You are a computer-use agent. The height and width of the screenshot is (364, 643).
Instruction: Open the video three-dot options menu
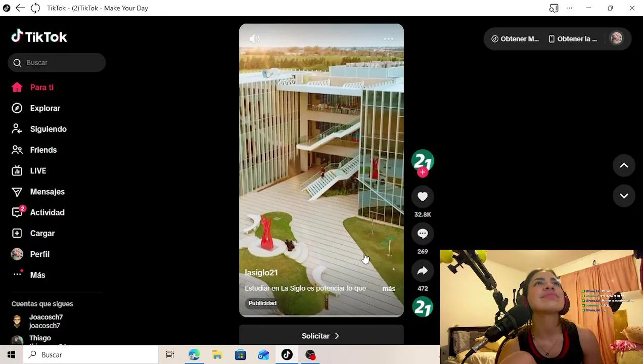tap(388, 39)
